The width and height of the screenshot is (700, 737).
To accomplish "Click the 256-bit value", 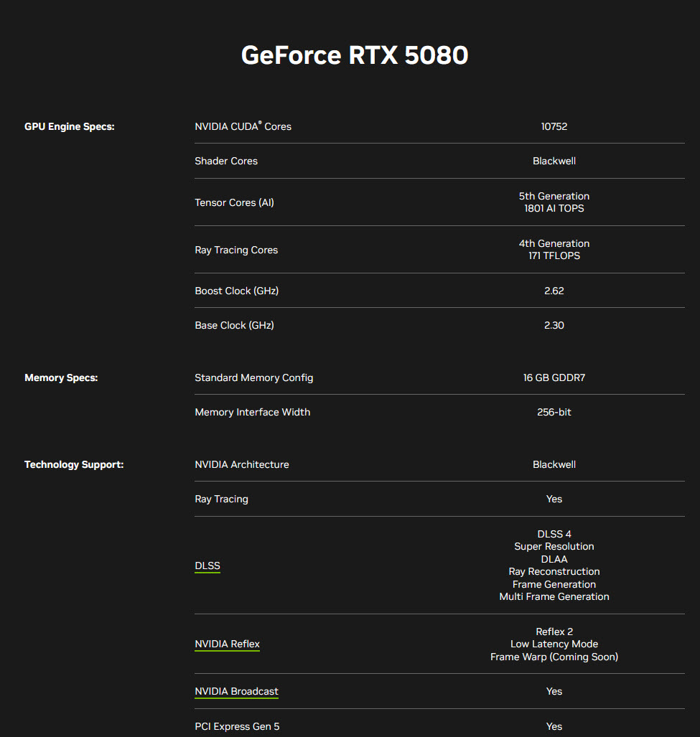I will [x=554, y=412].
